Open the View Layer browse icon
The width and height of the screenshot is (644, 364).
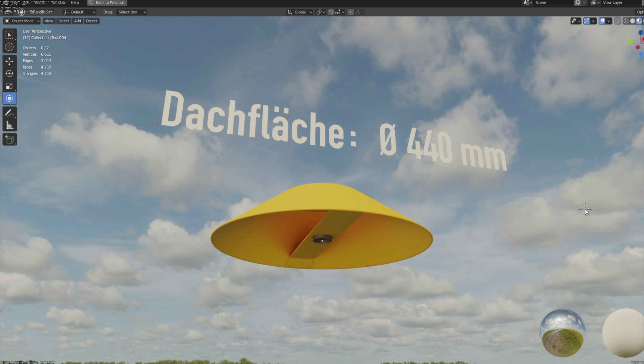(x=595, y=2)
